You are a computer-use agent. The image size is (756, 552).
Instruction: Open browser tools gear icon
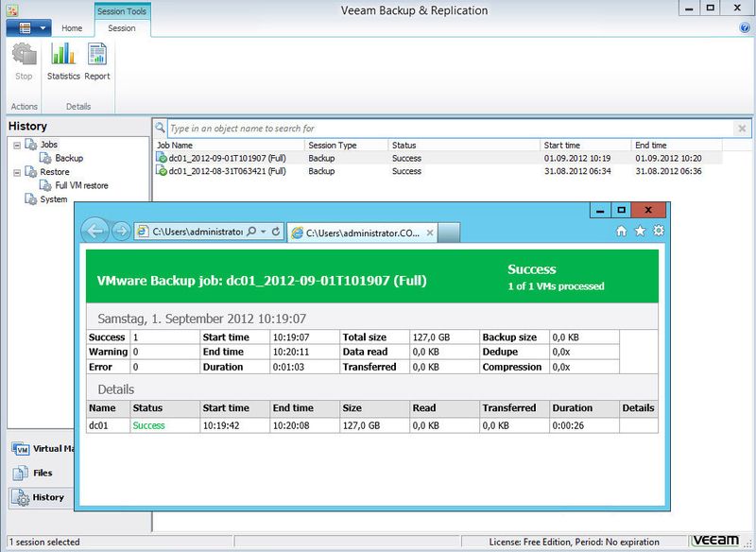point(659,231)
